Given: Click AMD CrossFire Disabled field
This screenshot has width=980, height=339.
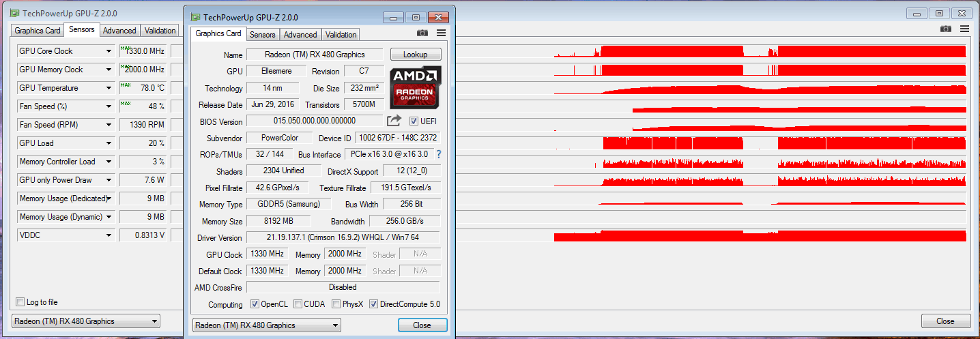Looking at the screenshot, I should pyautogui.click(x=343, y=287).
